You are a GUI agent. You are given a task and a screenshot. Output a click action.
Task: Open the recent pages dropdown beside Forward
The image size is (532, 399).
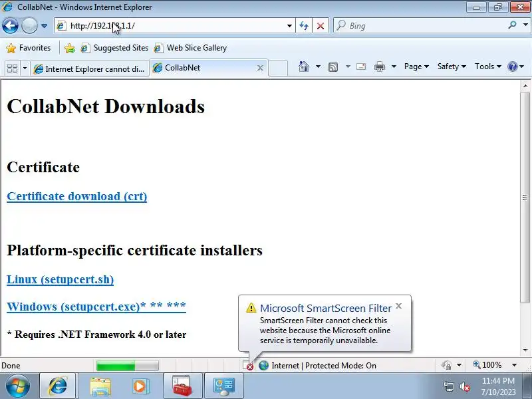click(44, 26)
